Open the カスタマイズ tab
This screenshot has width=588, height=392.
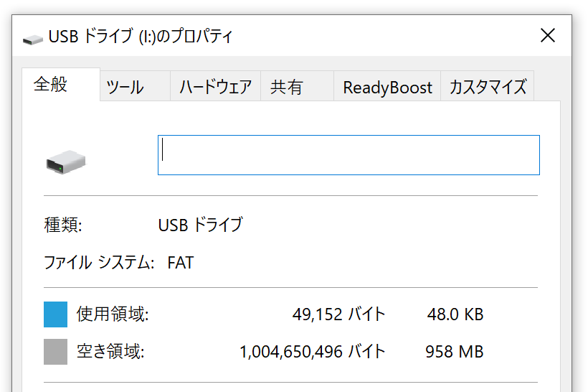click(487, 86)
